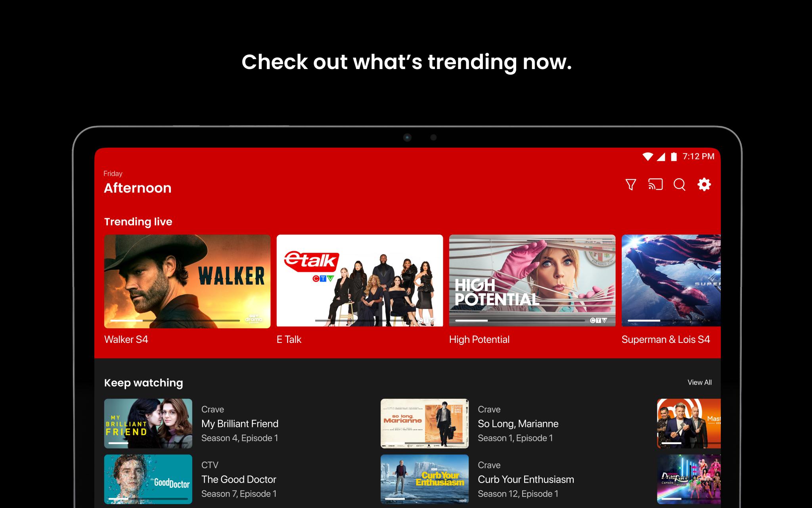
Task: Select the 'Walker S4' title text
Action: click(x=126, y=339)
